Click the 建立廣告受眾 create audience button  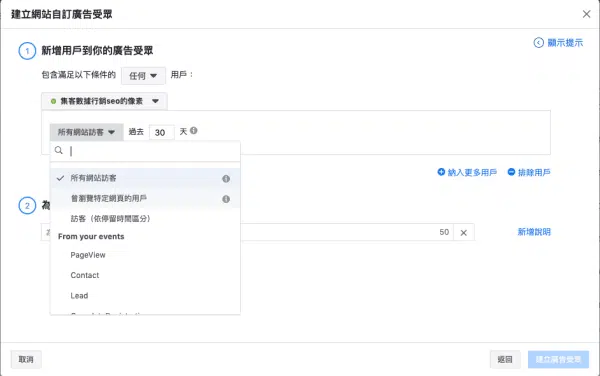click(x=558, y=360)
